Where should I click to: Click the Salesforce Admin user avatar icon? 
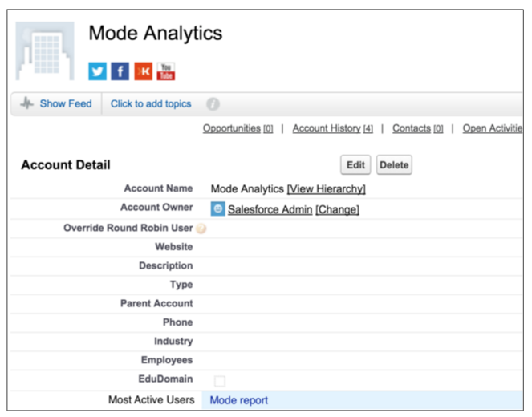point(217,208)
